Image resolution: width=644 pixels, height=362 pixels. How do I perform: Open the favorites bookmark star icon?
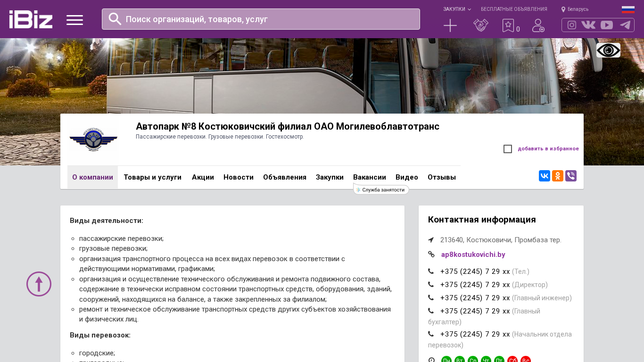(508, 25)
